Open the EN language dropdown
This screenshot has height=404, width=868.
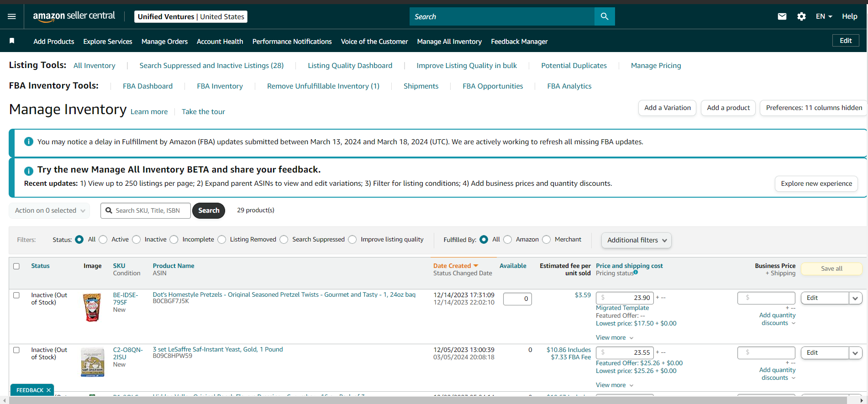[824, 16]
